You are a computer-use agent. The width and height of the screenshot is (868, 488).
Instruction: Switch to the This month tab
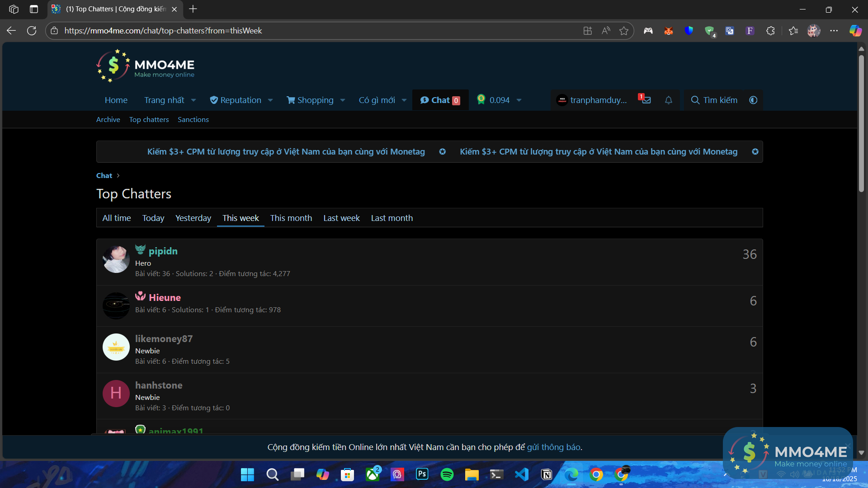pyautogui.click(x=291, y=218)
